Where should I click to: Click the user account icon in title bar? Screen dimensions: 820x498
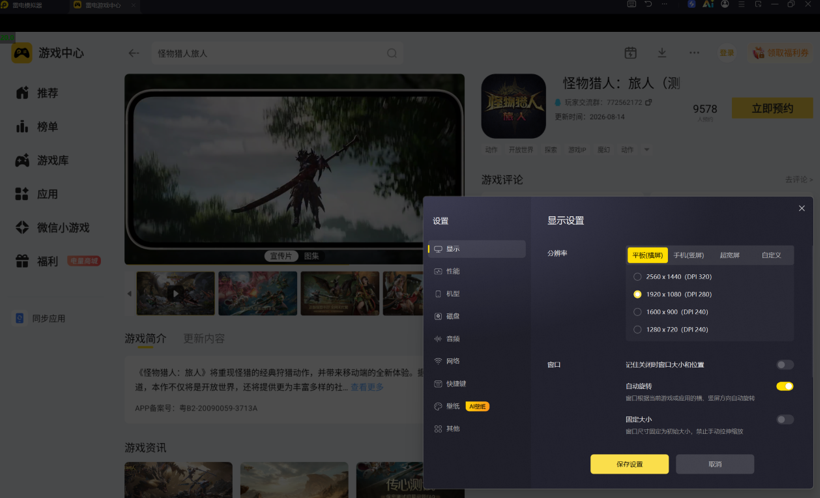point(725,4)
